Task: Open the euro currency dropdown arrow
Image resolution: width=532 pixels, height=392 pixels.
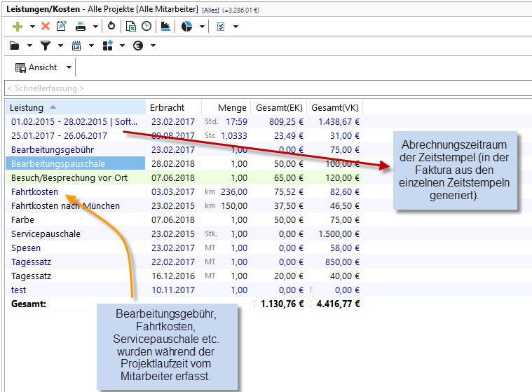Action: (153, 46)
